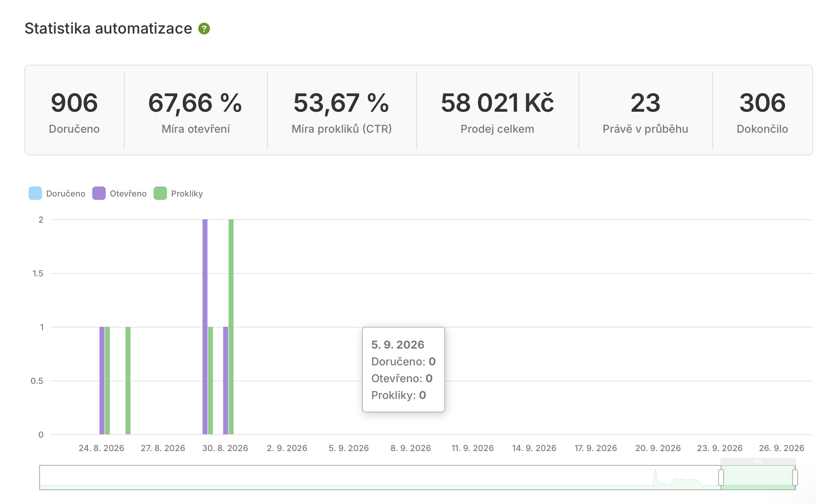Select the 906 Doručeno stat tile
Viewport: 816px width, 504px height.
pos(74,110)
